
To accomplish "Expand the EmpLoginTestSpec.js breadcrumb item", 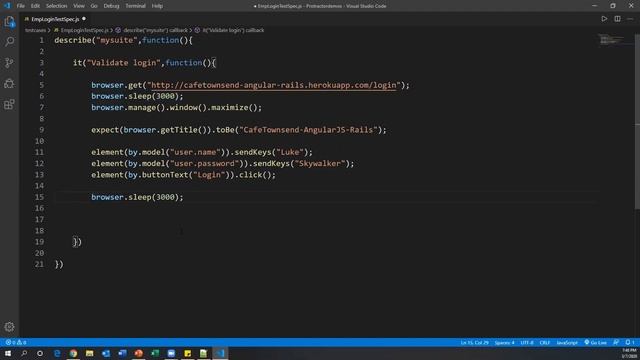I will [x=84, y=30].
